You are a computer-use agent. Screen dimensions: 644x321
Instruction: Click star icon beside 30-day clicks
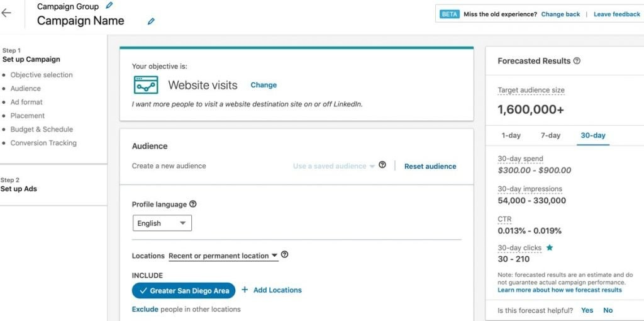pos(550,248)
